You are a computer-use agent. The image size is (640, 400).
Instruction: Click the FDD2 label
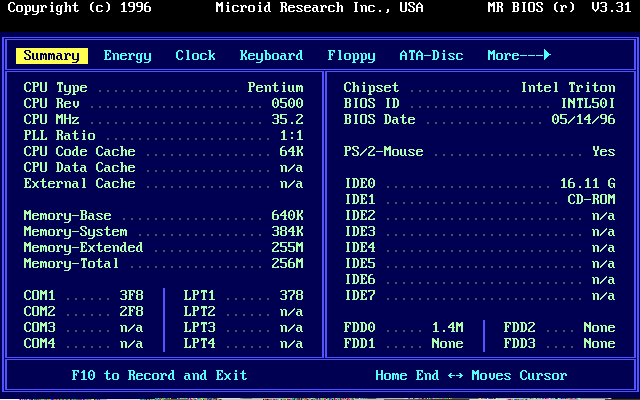click(520, 327)
